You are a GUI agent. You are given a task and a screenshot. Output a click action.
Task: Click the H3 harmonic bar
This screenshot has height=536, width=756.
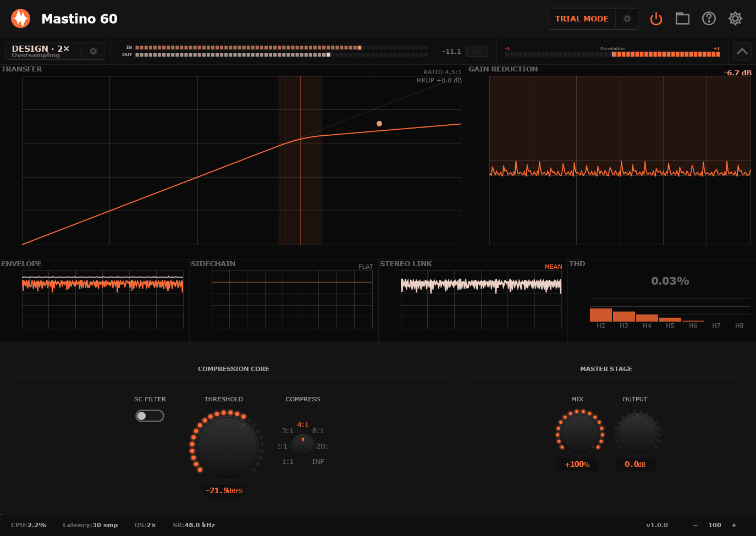click(x=624, y=317)
